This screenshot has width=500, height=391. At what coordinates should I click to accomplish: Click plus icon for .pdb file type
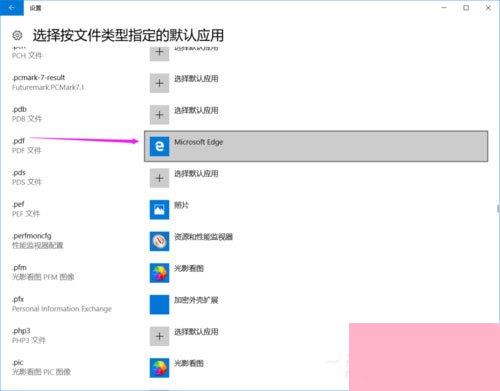pos(159,115)
